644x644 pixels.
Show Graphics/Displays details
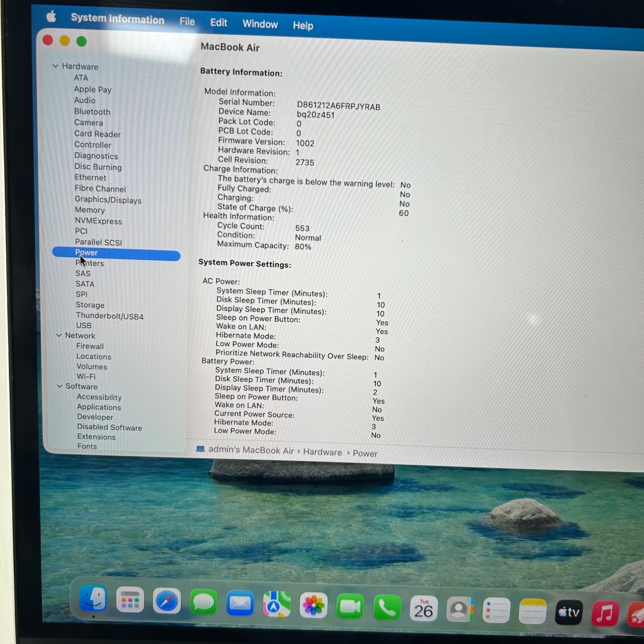click(x=108, y=200)
